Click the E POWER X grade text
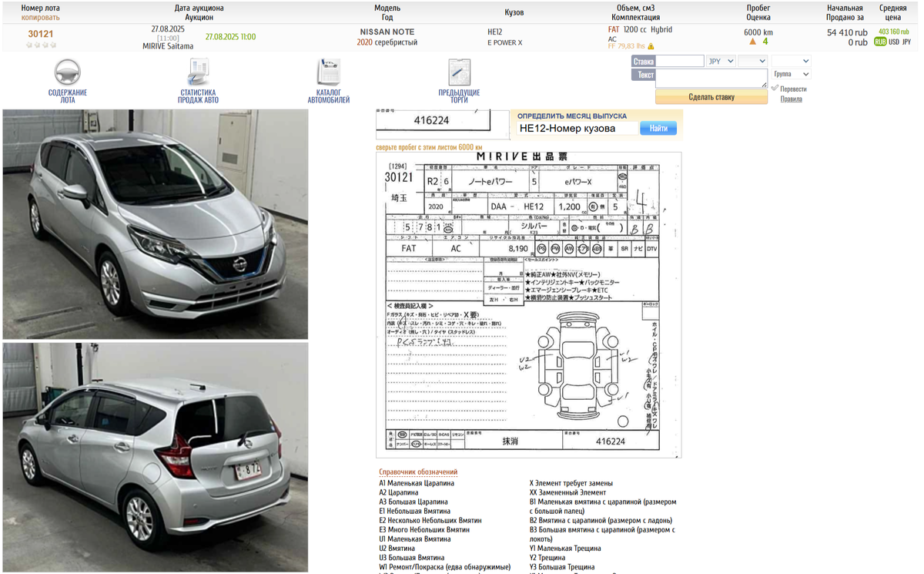Screen dimensions: 924x574 pos(505,42)
